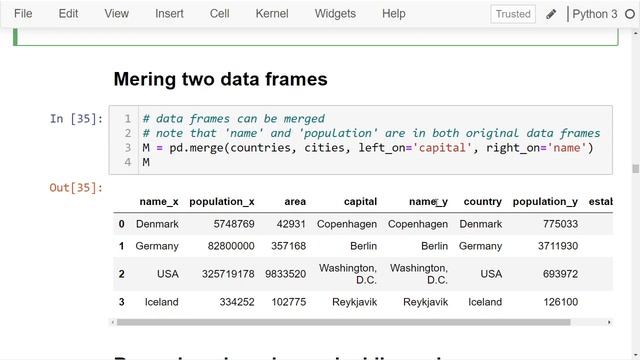Click Copenhagen in the capital column
This screenshot has width=640, height=360.
coord(347,224)
